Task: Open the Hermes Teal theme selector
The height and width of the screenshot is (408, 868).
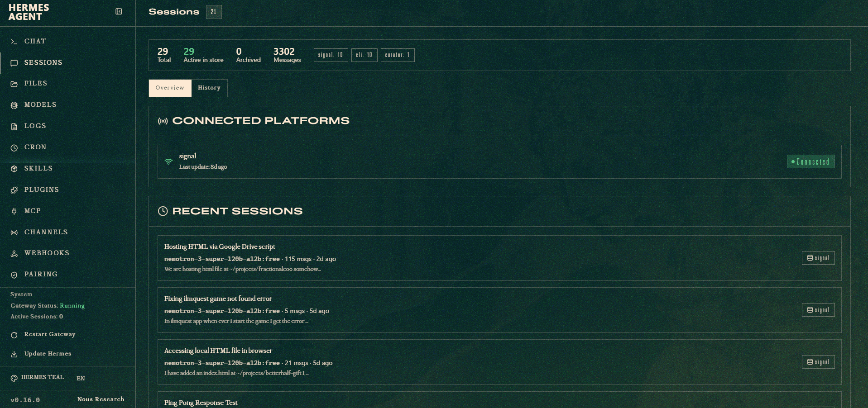Action: tap(37, 378)
